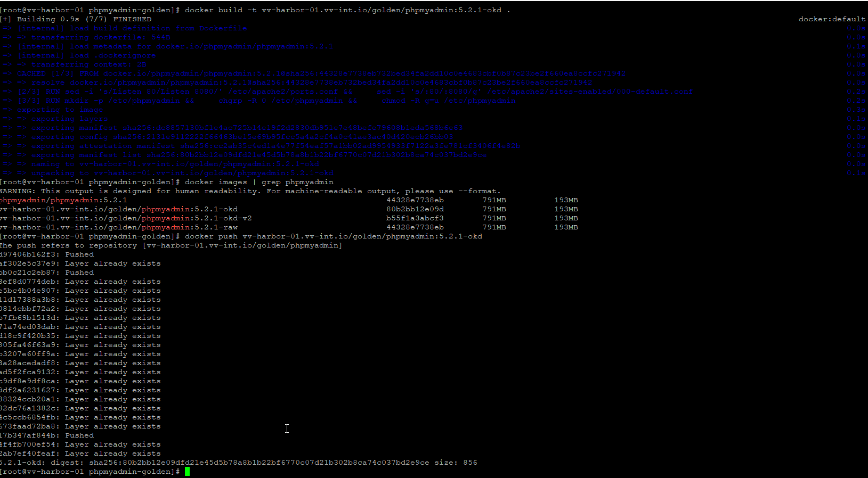The width and height of the screenshot is (868, 478).
Task: Select the phpmyadmin/phpmyadmin:5.2.1 image row
Action: tap(63, 200)
